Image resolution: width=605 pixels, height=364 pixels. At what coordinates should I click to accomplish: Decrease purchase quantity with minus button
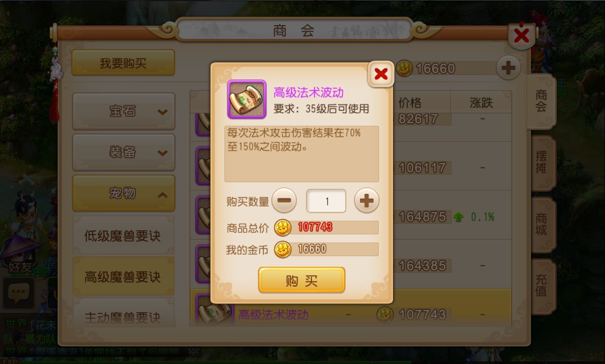point(285,200)
